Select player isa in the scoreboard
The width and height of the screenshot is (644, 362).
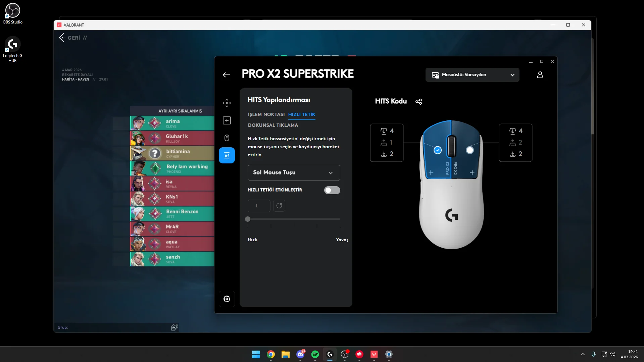click(172, 184)
